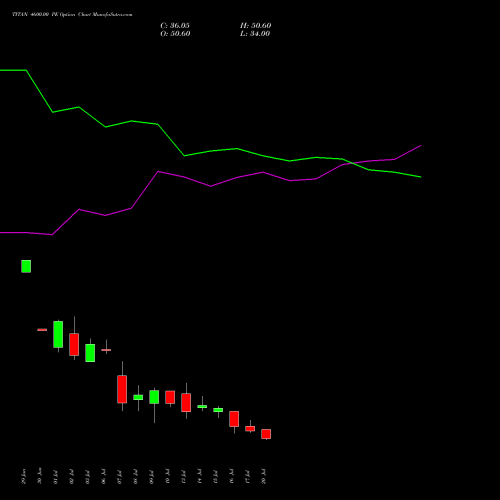Screen dimensions: 500x500
Task: Select the close value C: 36.05
Action: 175,26
